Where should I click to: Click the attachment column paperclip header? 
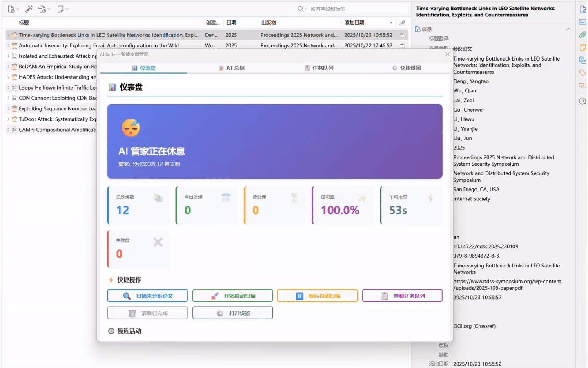(402, 22)
